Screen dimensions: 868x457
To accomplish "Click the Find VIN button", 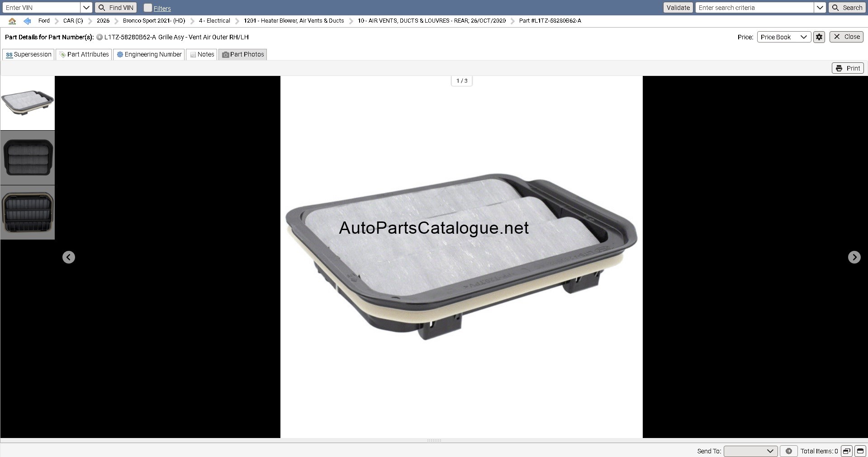I will click(x=116, y=8).
